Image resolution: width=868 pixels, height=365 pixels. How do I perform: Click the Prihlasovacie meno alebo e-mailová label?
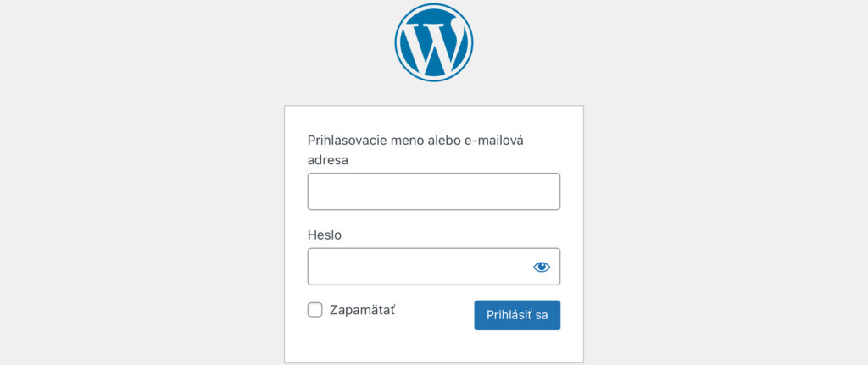coord(415,141)
